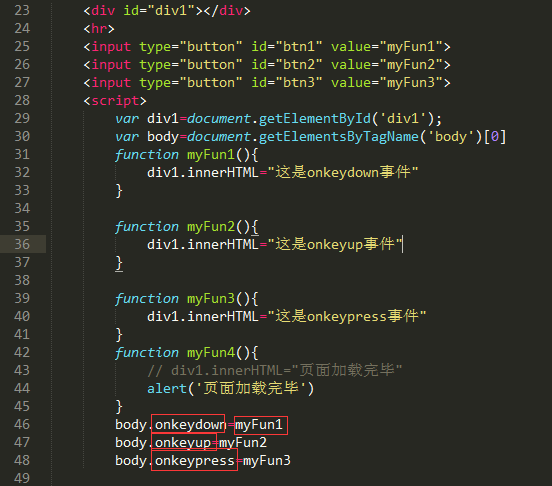Click the 'body' string argument on line 30
The width and height of the screenshot is (552, 486).
click(x=451, y=137)
